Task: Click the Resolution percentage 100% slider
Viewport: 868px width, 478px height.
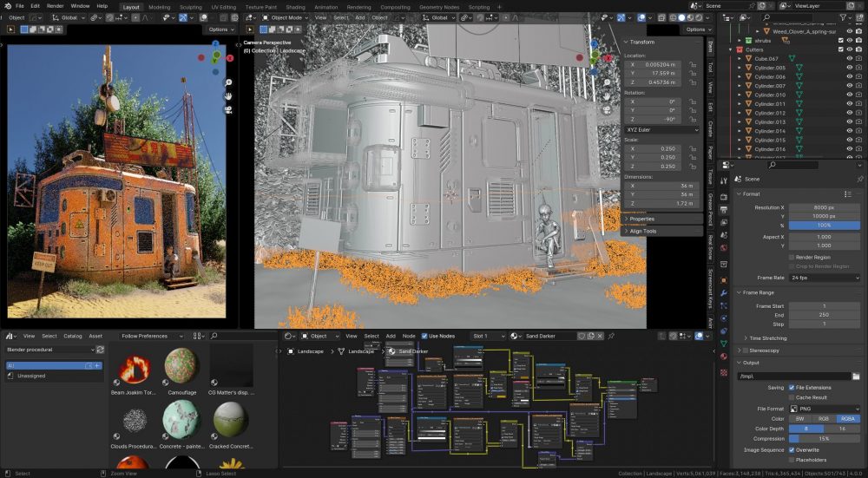Action: (825, 226)
